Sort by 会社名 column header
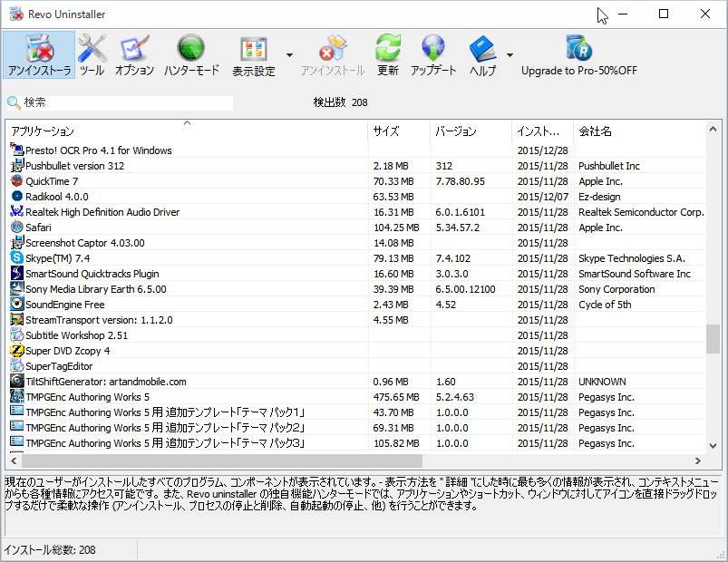 (640, 131)
